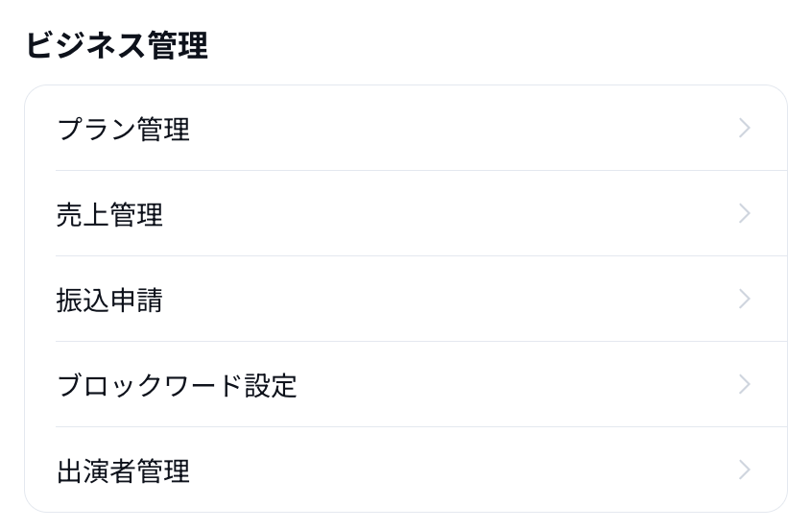This screenshot has height=530, width=812.
Task: Navigate to the transfer request (振込申請) screen
Action: point(110,300)
